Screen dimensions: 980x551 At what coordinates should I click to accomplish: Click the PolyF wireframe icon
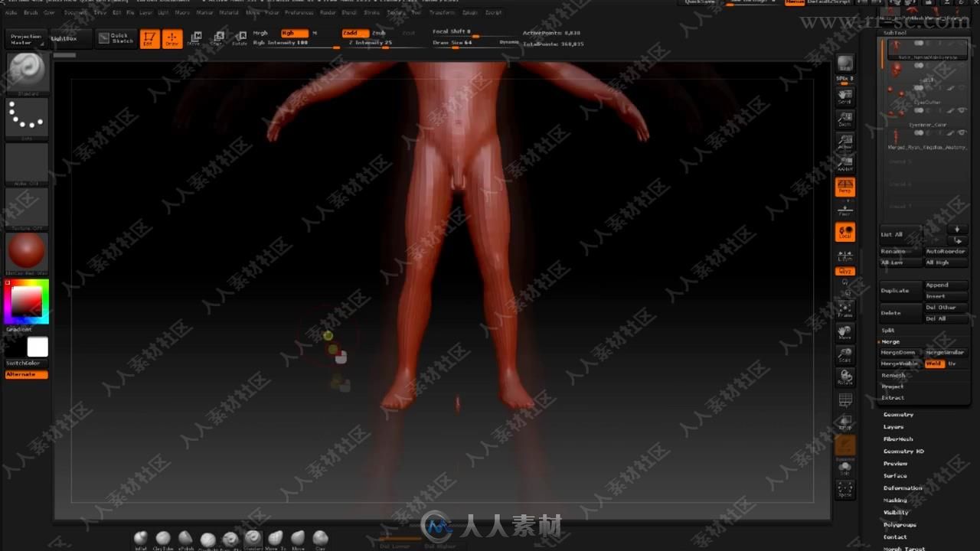point(845,400)
